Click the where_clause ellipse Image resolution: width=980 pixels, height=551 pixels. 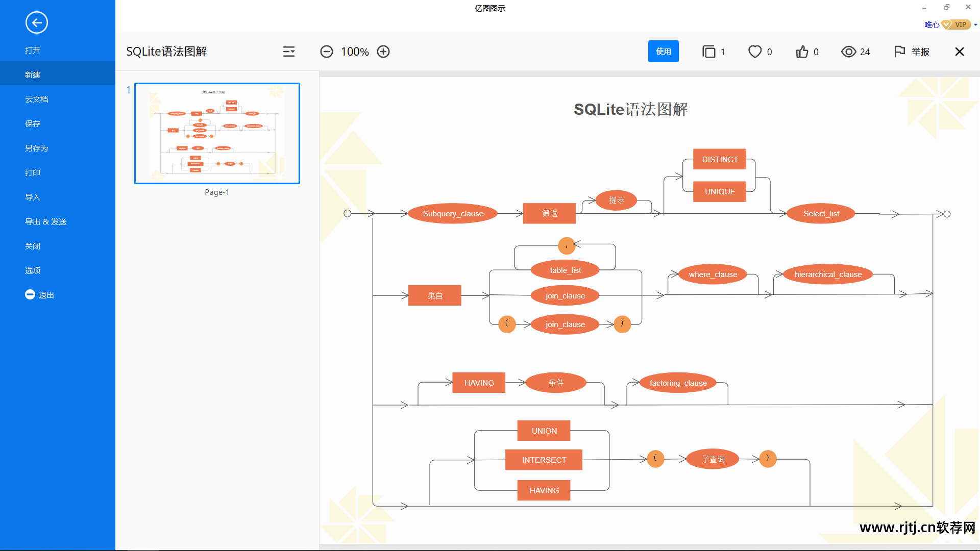[713, 274]
